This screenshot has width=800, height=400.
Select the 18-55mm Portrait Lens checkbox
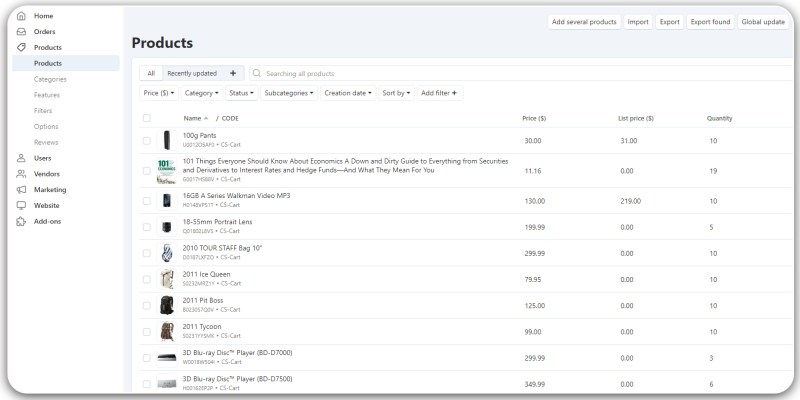pos(147,227)
